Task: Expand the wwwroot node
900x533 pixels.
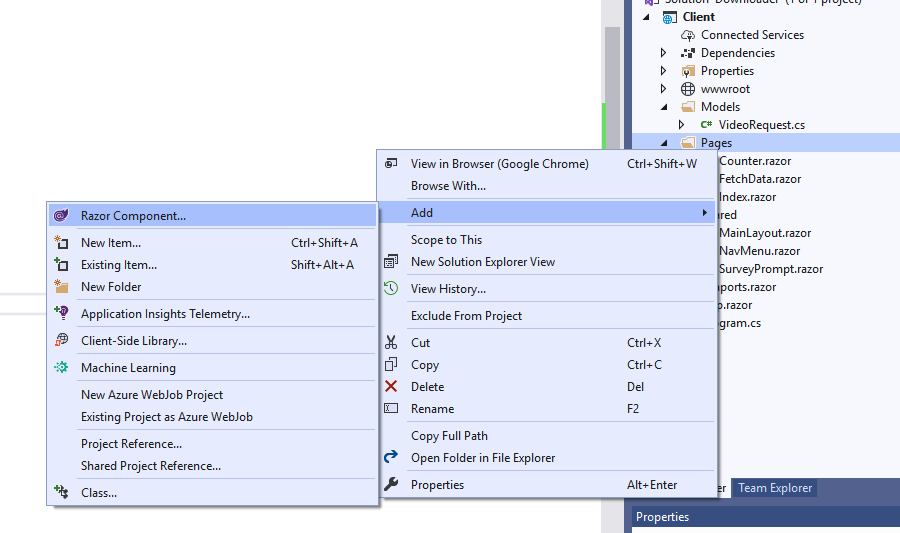Action: tap(664, 88)
